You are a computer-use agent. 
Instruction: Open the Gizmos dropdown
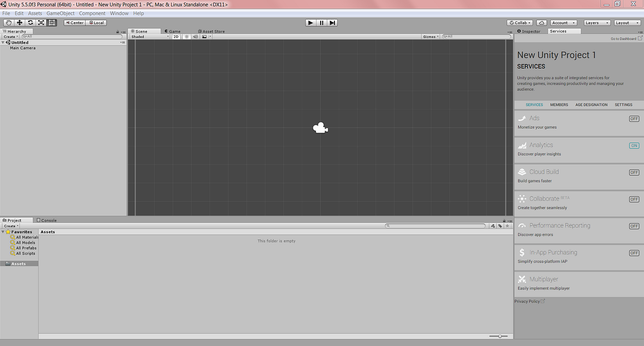[430, 36]
